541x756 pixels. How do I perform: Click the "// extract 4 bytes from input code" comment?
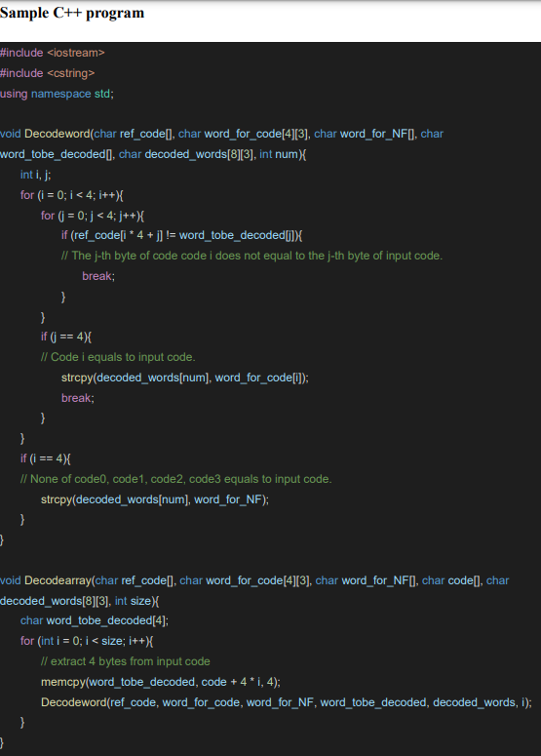pos(125,661)
